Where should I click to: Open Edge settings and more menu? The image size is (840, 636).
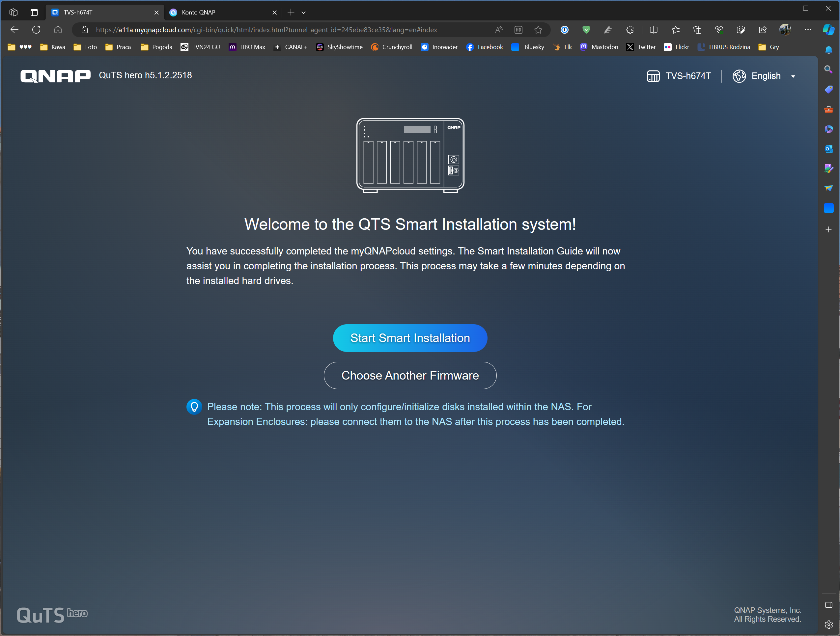(x=808, y=30)
